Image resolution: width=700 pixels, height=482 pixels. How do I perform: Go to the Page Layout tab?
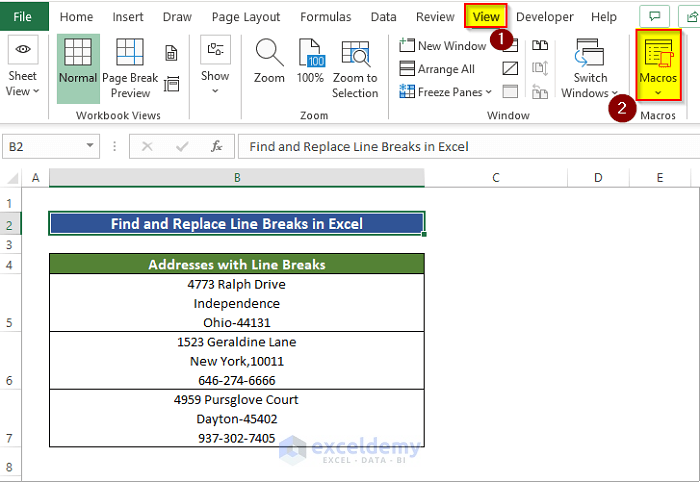click(x=246, y=17)
